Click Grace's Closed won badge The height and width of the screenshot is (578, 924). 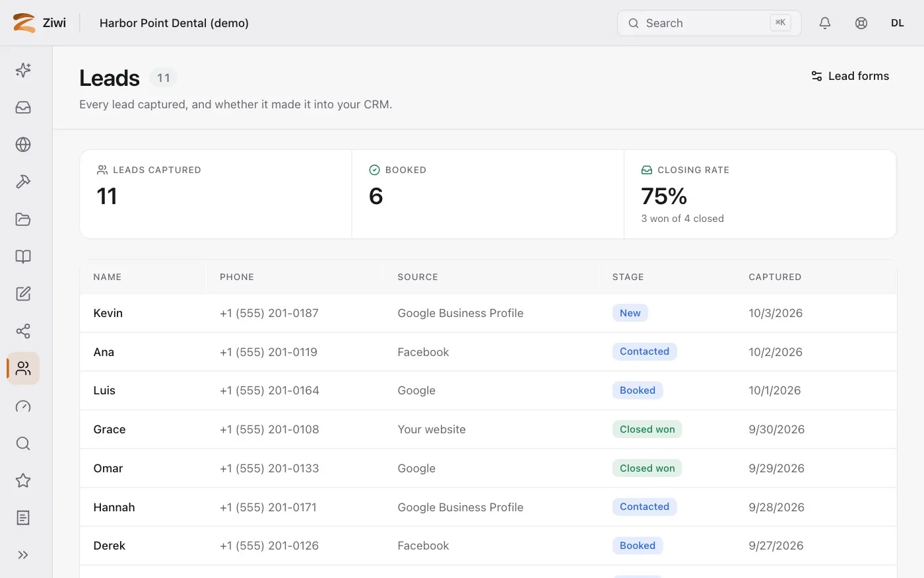[x=647, y=429]
